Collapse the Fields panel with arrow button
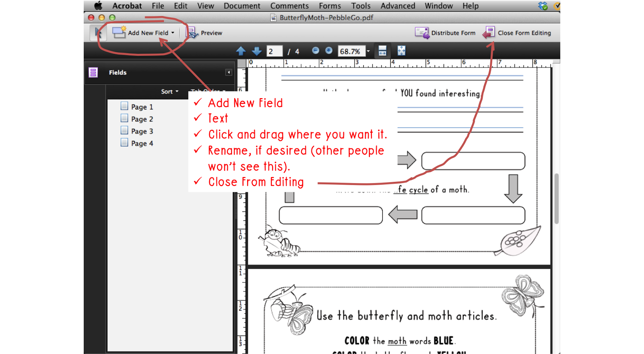The width and height of the screenshot is (644, 354). coord(229,72)
